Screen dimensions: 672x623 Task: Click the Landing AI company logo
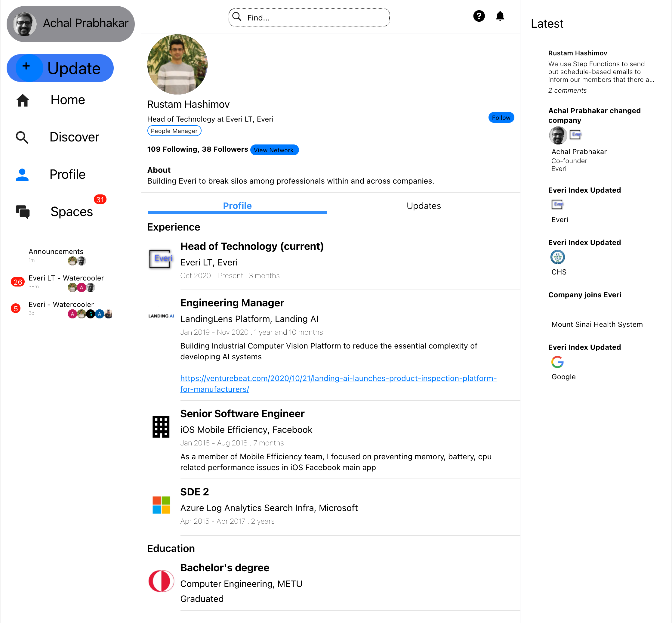click(161, 316)
